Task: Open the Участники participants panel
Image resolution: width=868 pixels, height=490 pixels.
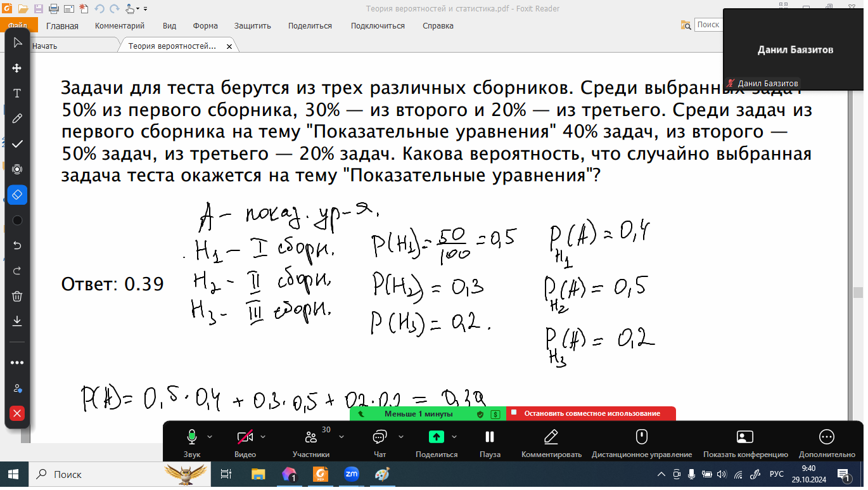Action: click(x=310, y=442)
